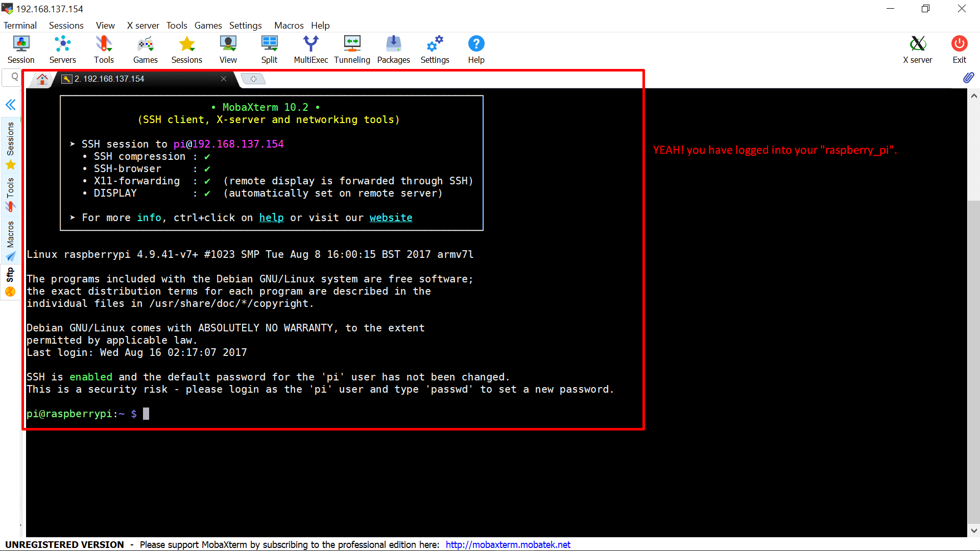
Task: Open the Sftp side panel tab
Action: coord(10,281)
